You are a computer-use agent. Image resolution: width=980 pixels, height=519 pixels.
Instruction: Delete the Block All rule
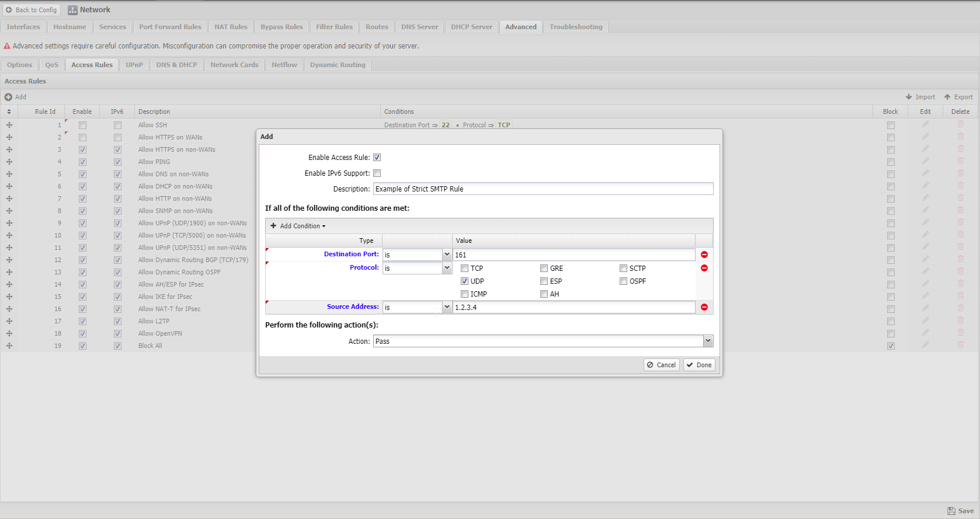tap(960, 345)
